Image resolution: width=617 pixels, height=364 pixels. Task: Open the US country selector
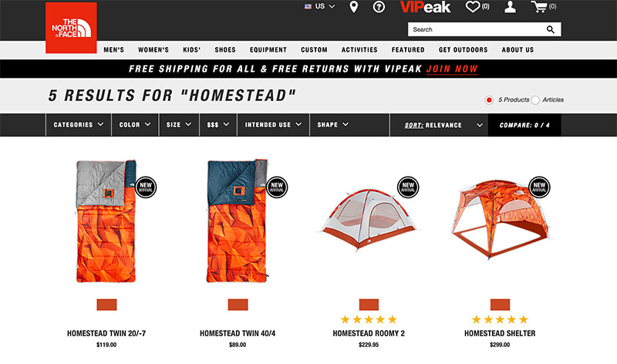[319, 6]
